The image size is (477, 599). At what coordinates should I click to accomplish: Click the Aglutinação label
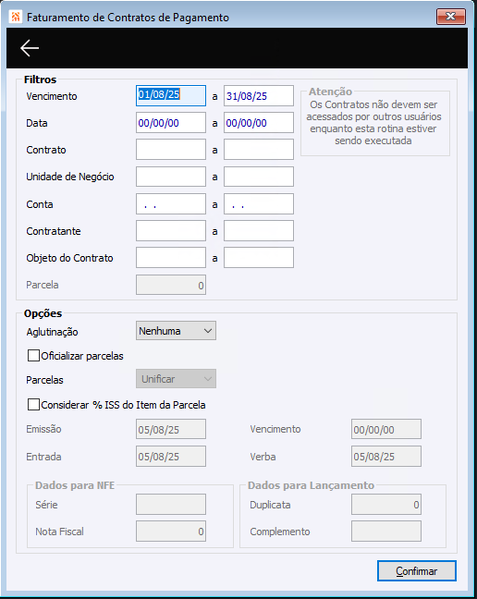click(52, 332)
